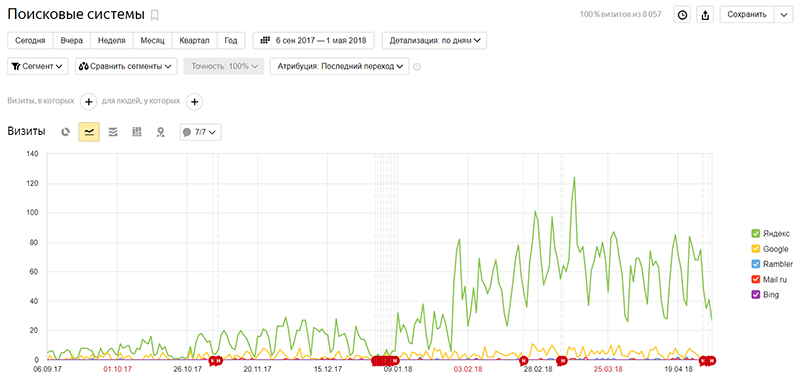Click the Сохранить button
Viewport: 800px width, 392px height.
pyautogui.click(x=746, y=14)
